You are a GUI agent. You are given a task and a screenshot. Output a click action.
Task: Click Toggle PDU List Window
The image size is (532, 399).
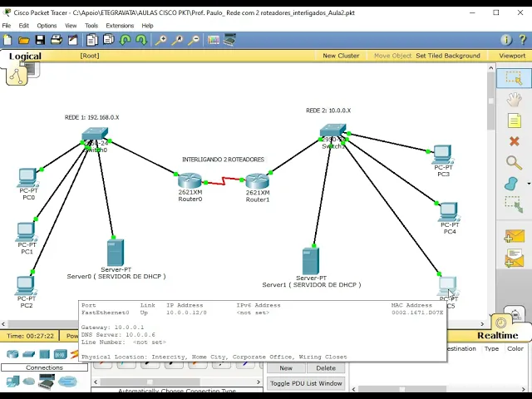306,383
